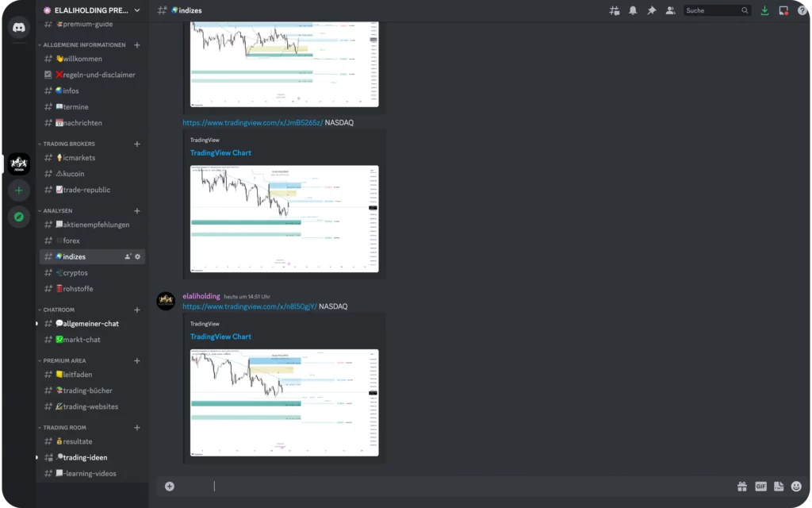This screenshot has height=508, width=812.
Task: Select the Elaliholding server icon
Action: pyautogui.click(x=19, y=164)
